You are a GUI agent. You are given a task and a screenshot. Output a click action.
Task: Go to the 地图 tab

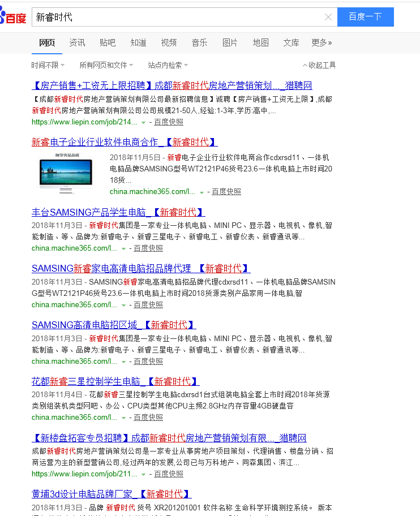[x=261, y=43]
